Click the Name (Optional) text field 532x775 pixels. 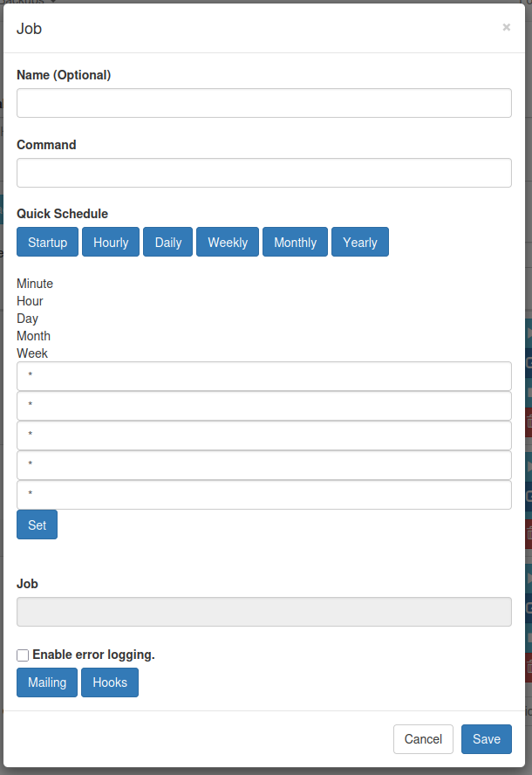point(263,103)
